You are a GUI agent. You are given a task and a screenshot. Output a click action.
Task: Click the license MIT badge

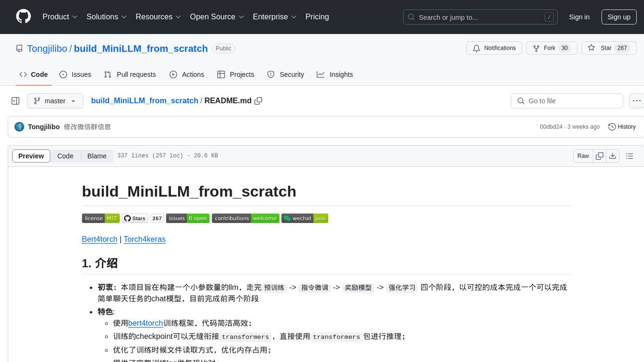click(100, 218)
